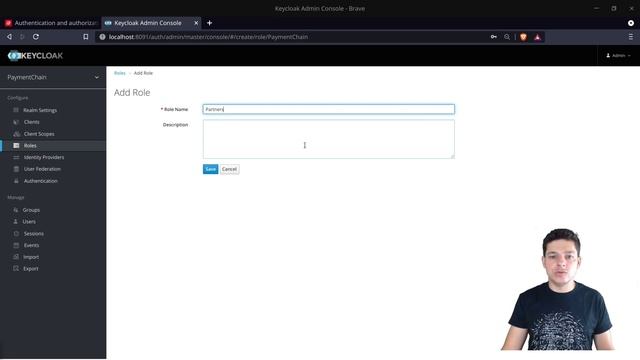Cancel adding the role

point(229,169)
